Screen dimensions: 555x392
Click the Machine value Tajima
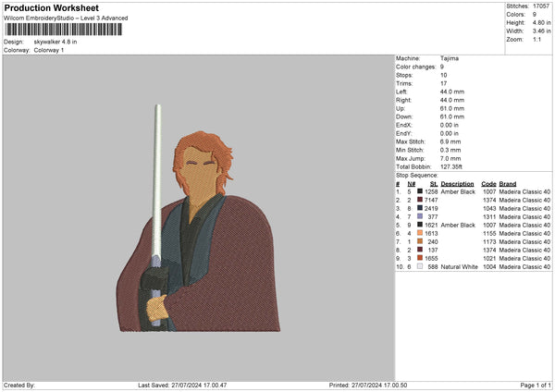[450, 58]
